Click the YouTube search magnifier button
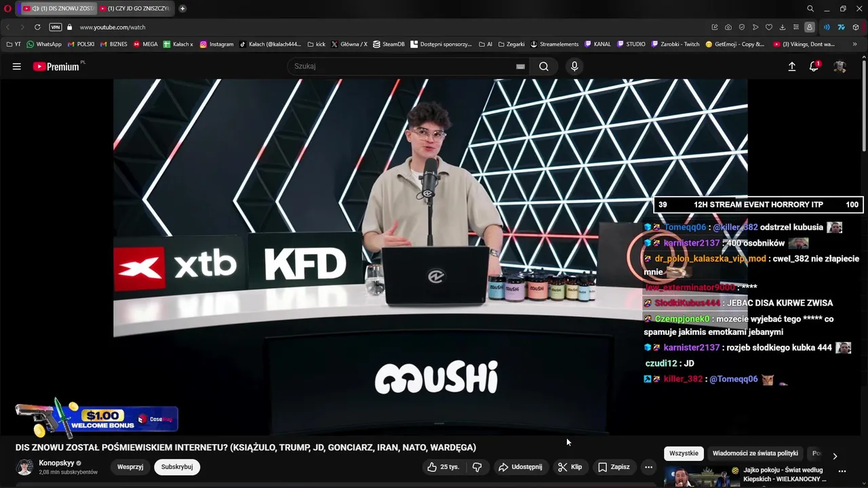 point(544,66)
